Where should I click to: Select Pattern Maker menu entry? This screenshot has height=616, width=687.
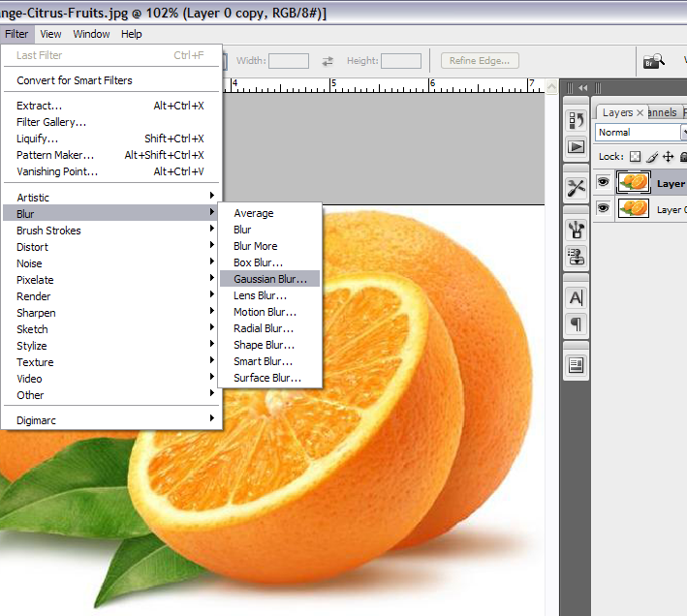(111, 155)
